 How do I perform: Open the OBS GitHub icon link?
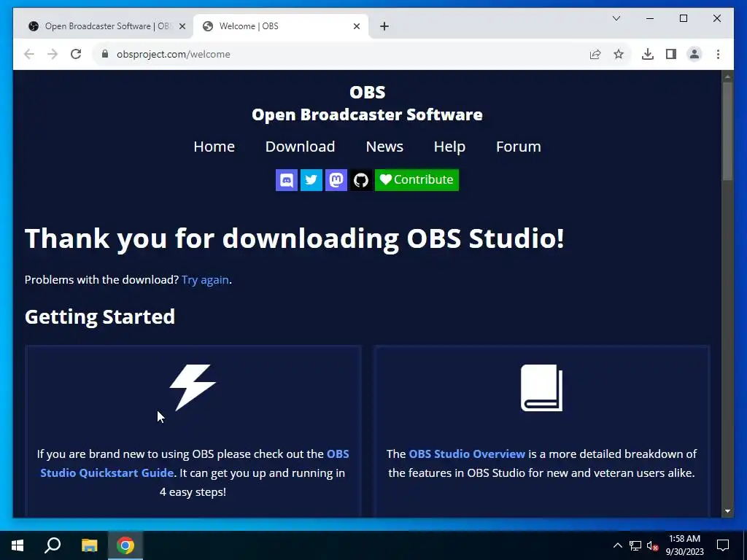[360, 180]
